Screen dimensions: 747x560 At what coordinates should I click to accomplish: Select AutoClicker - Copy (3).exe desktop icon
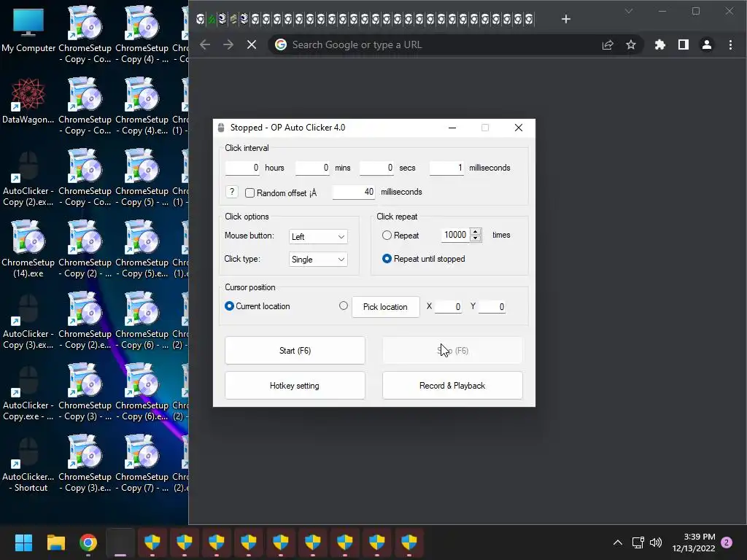pyautogui.click(x=28, y=321)
